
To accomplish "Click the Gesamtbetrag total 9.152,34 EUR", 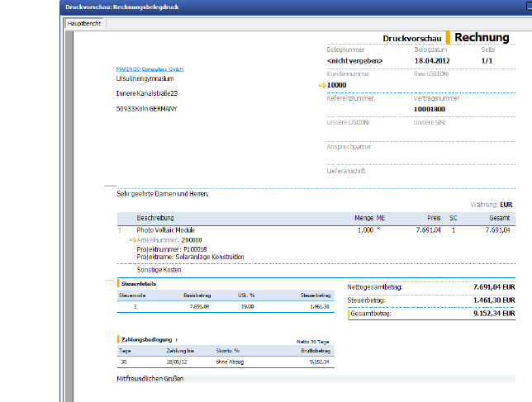I will 494,314.
